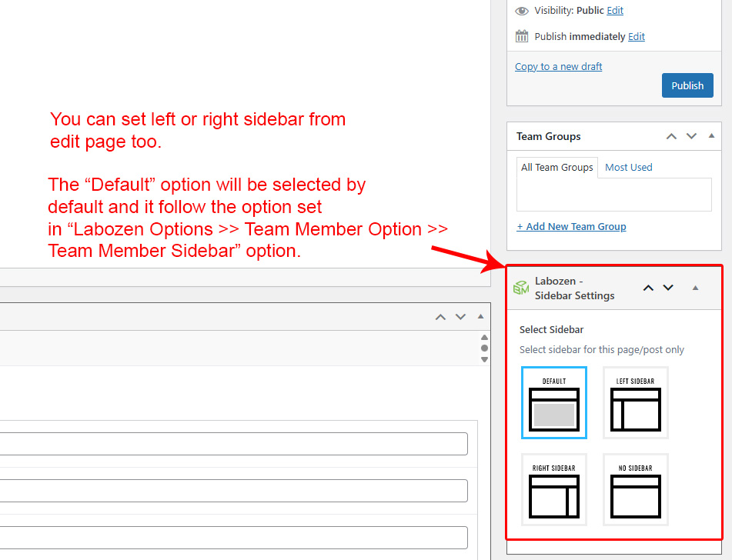Click Copy to a new draft link
Image resolution: width=732 pixels, height=560 pixels.
[x=558, y=66]
